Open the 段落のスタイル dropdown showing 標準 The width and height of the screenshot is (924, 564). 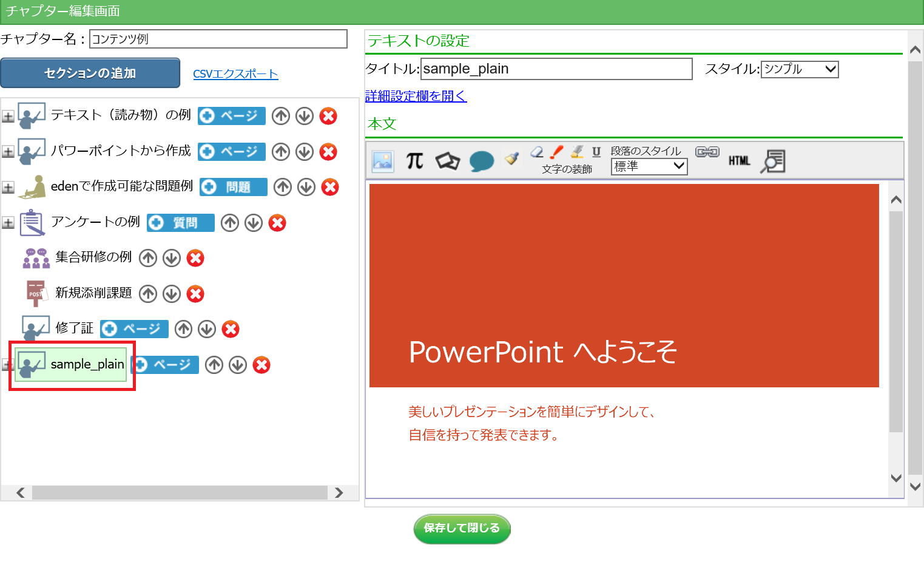pos(649,166)
